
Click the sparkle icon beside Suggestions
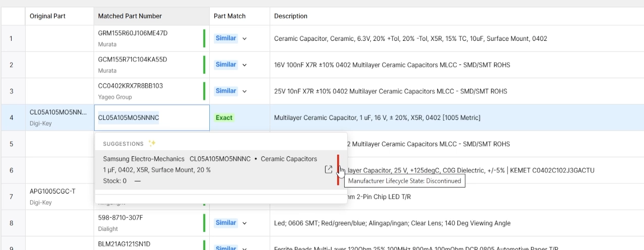[152, 143]
